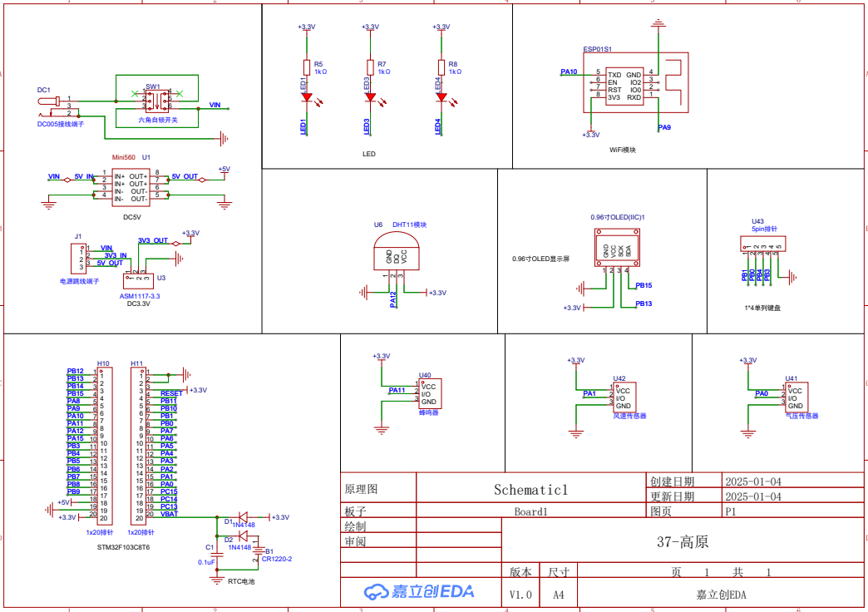Click capacitor C1 0.1uF
Viewport: 868px width, 612px height.
(x=217, y=555)
